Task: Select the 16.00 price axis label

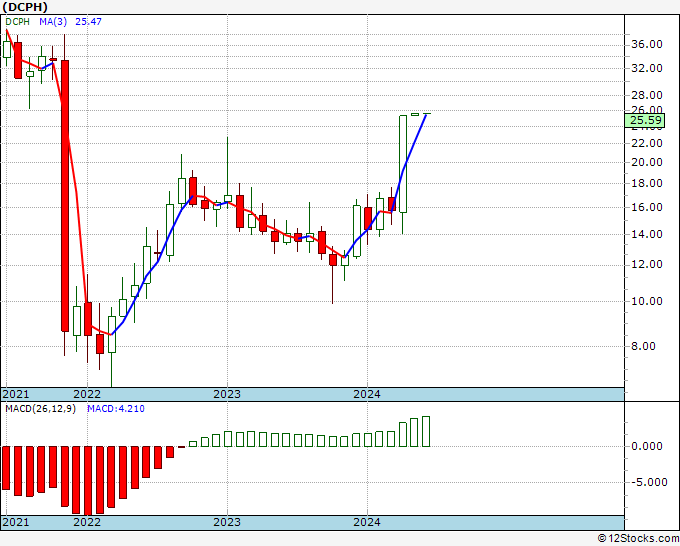Action: 647,207
